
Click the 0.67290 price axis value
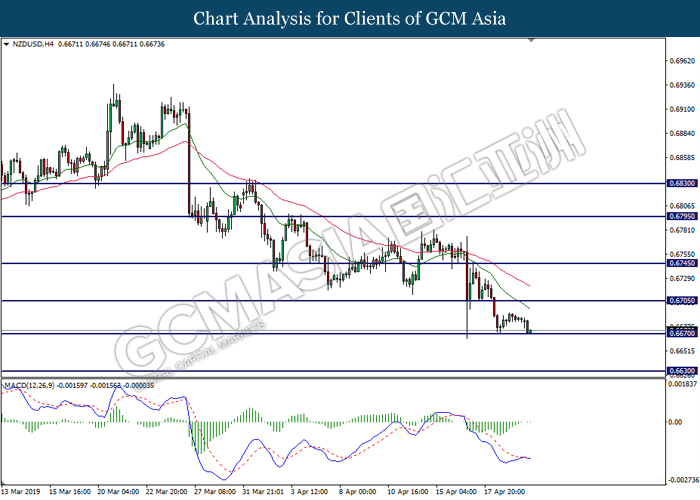(x=682, y=279)
